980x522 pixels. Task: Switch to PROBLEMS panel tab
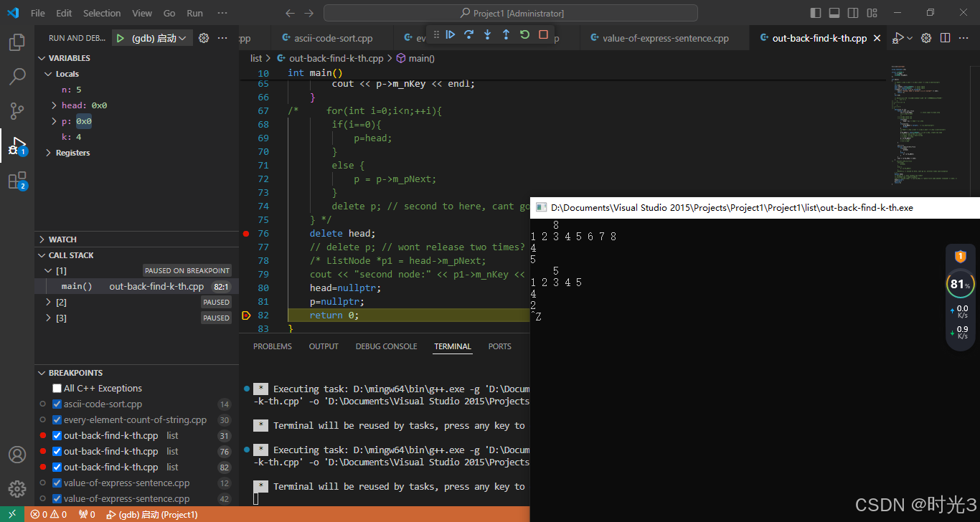pyautogui.click(x=273, y=346)
